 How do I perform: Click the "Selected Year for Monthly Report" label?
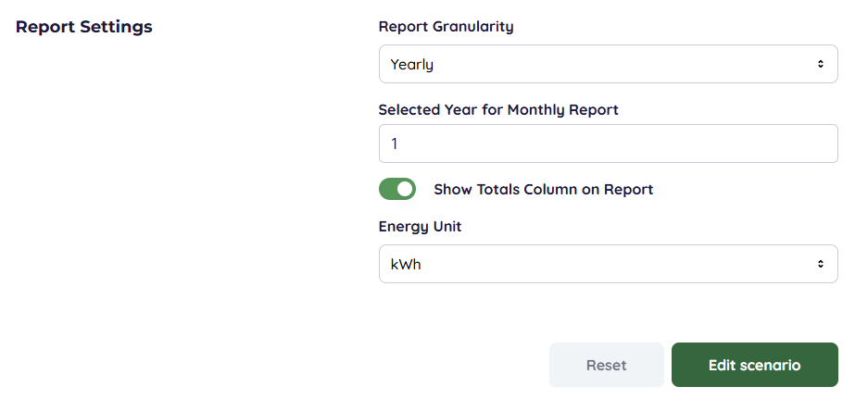pos(498,110)
